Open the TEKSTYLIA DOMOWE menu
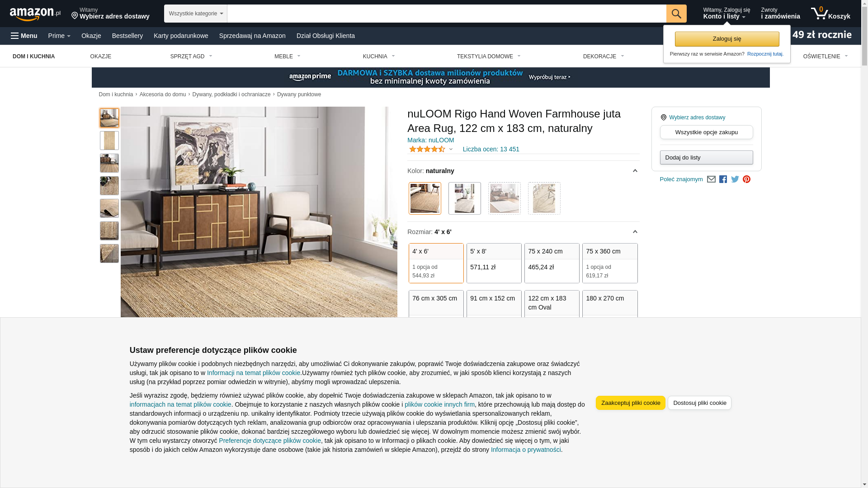 [489, 56]
